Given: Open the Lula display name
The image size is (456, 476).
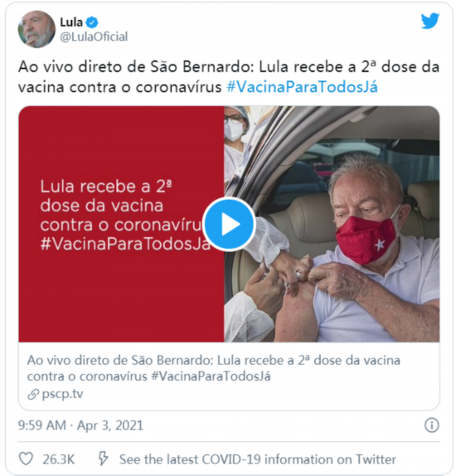Looking at the screenshot, I should [71, 22].
